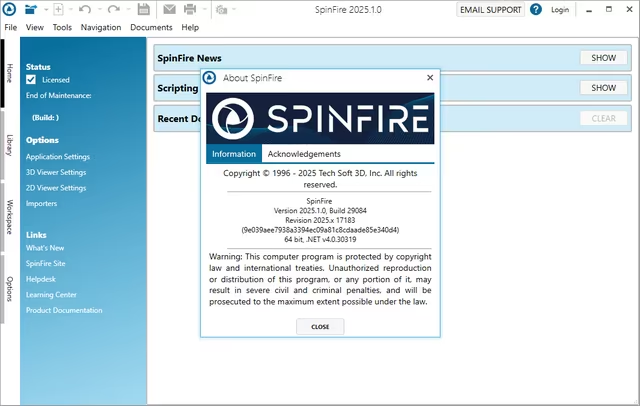Visit the SpinFire Site link
The height and width of the screenshot is (406, 640).
(45, 264)
